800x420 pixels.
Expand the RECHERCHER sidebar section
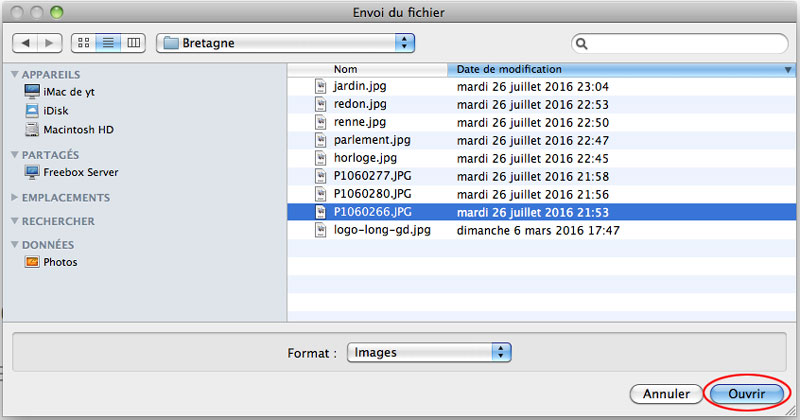[x=14, y=221]
